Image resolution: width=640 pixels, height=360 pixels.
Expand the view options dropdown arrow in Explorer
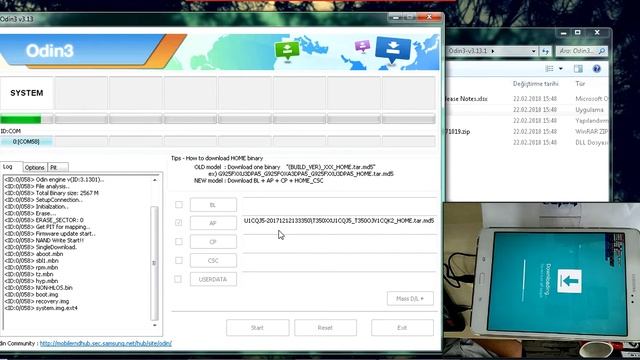561,69
